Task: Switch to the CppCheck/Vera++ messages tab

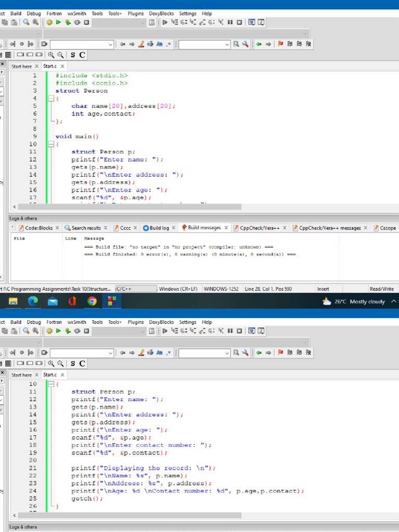Action: [330, 228]
